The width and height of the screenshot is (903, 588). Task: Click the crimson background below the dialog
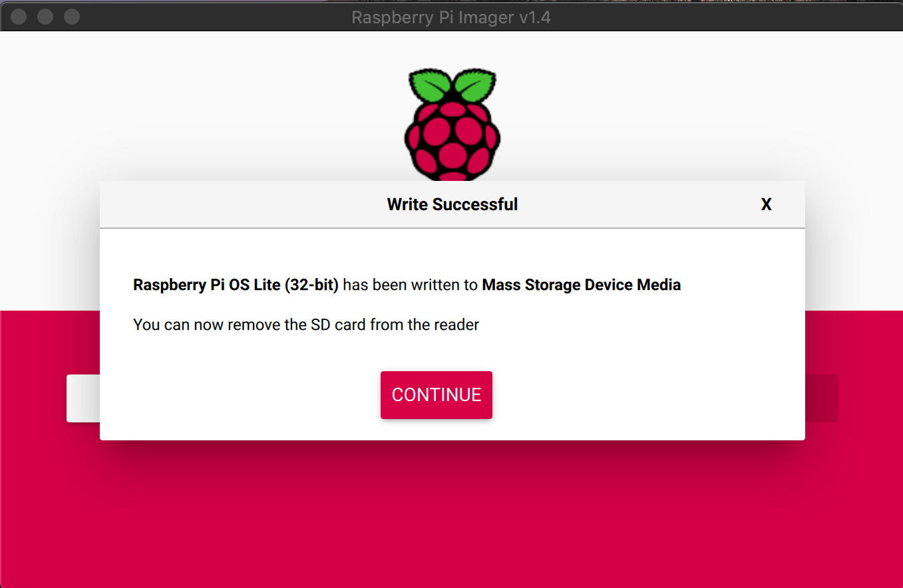click(451, 519)
